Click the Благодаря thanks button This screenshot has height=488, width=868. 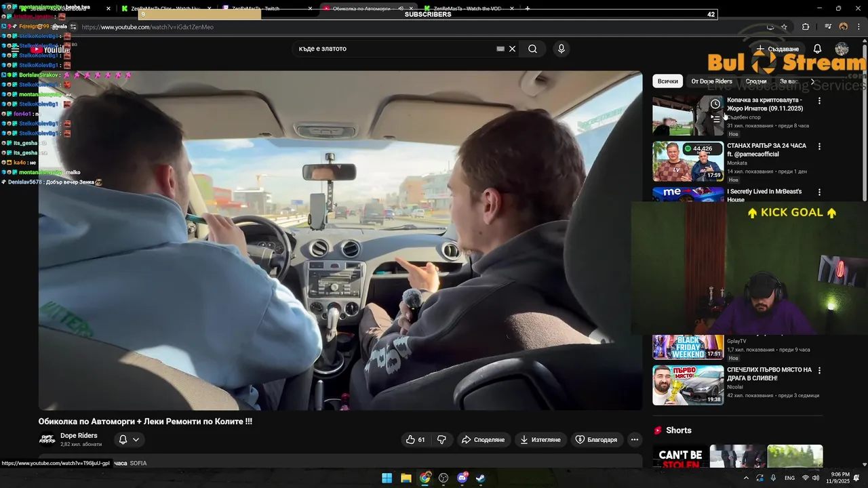597,440
